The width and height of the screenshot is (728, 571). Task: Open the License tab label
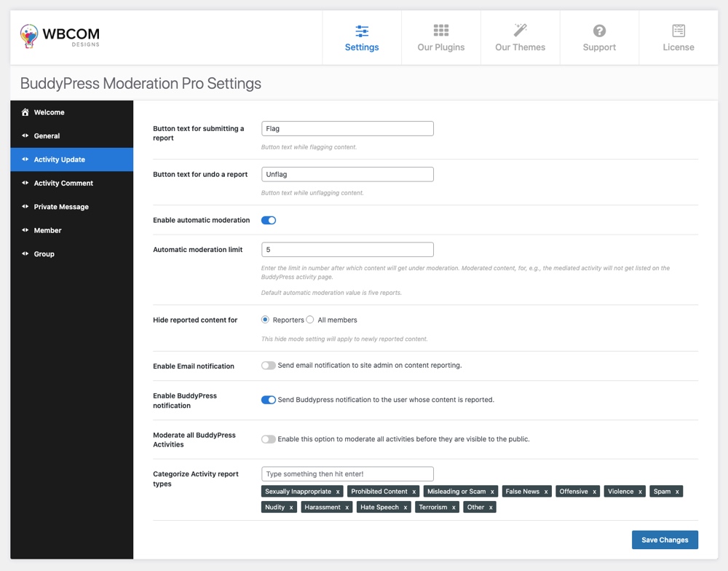point(678,47)
